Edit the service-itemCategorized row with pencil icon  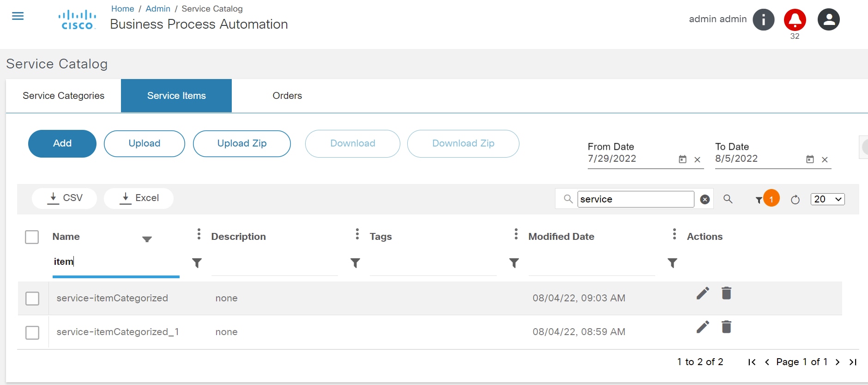[x=703, y=293]
